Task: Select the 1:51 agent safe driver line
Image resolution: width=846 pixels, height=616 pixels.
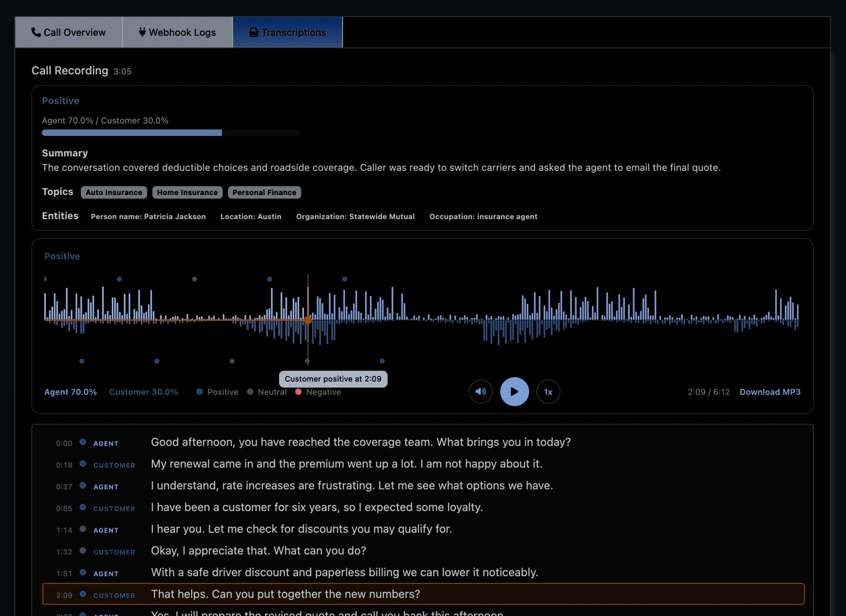Action: (423, 573)
